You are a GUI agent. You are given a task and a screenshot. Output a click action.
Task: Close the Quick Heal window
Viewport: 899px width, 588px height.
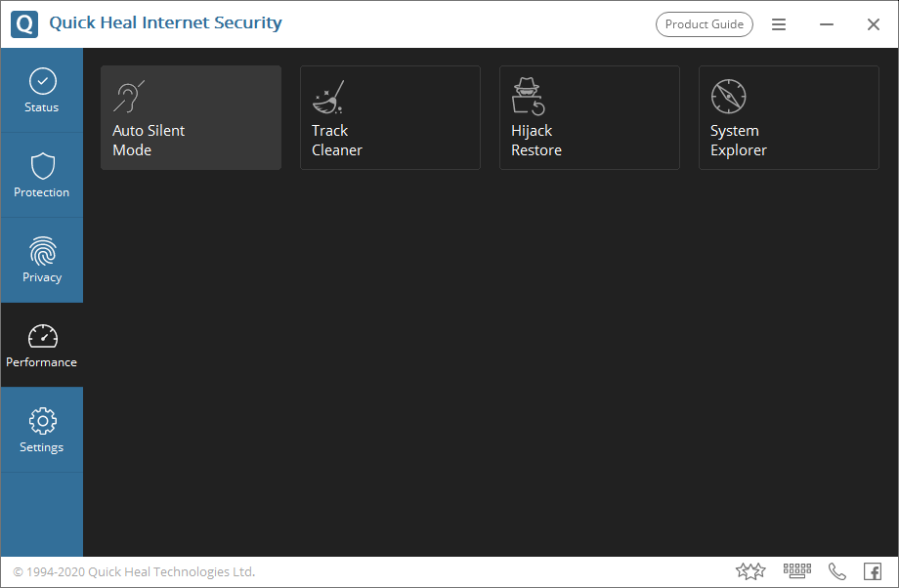click(874, 24)
